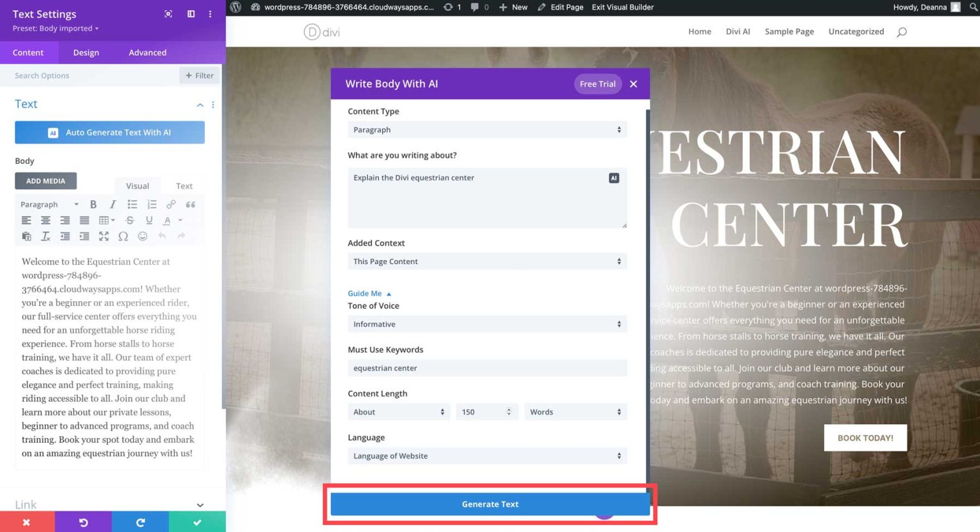Apply bold formatting in the text editor

click(94, 204)
